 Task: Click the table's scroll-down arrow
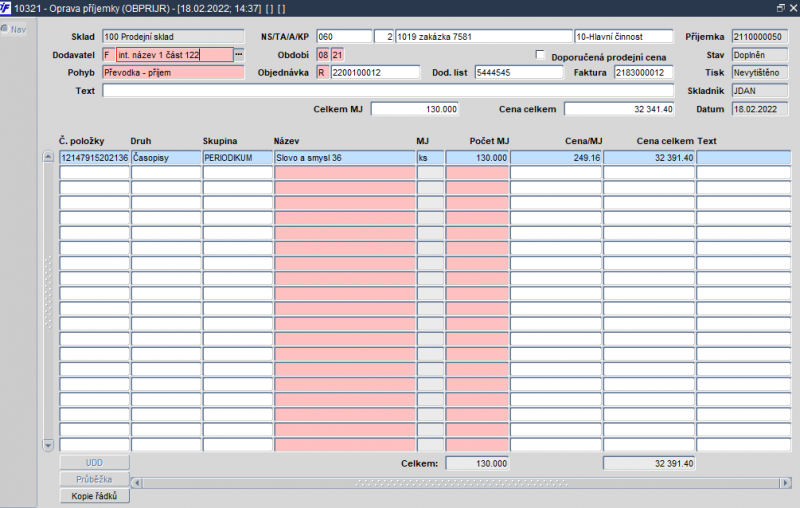click(x=48, y=444)
